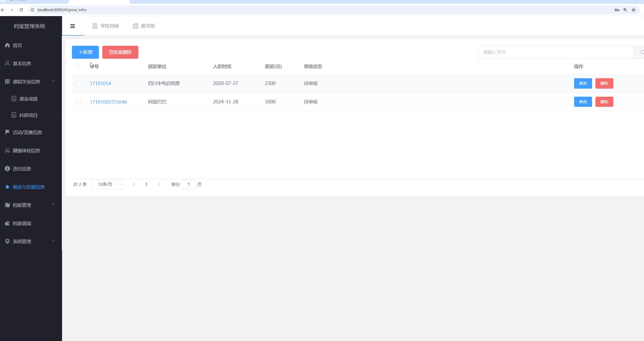Viewport: 644px width, 341px height.
Task: Click the scissors icon beside 健康体检信息
Action: coord(7,150)
